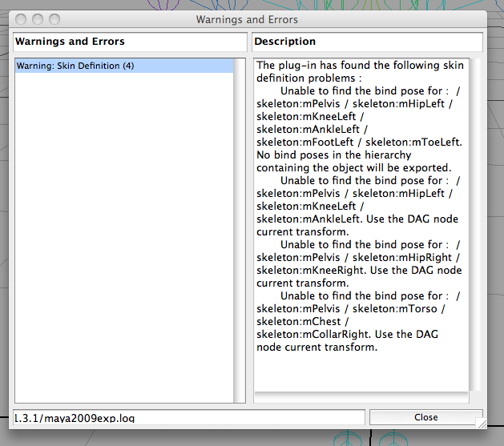Click the Close button at bottom right
This screenshot has width=504, height=446.
pyautogui.click(x=425, y=417)
